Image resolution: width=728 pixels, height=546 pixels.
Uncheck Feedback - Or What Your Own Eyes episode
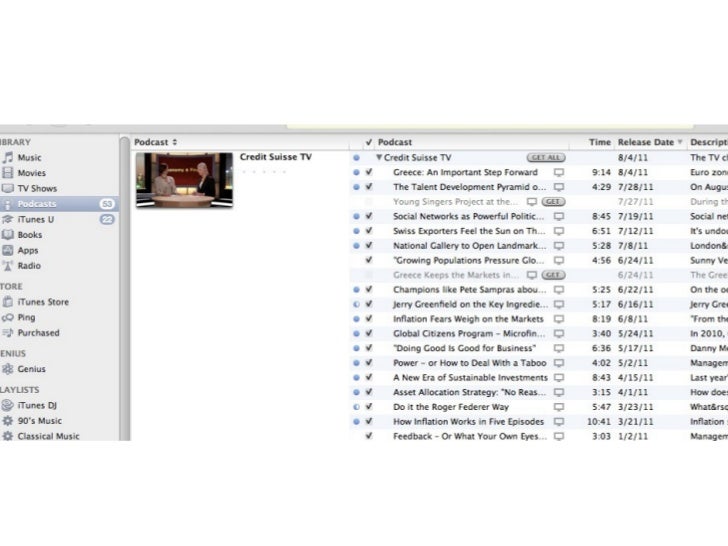(x=369, y=436)
